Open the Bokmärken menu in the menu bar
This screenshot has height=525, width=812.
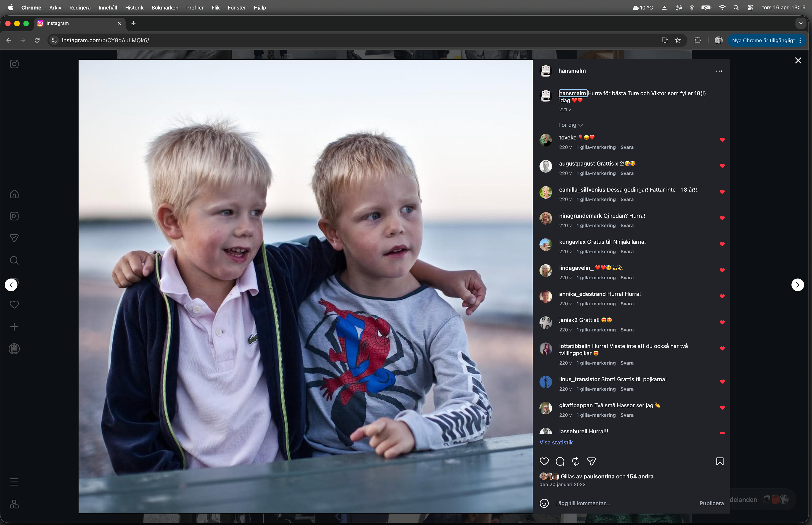[165, 7]
